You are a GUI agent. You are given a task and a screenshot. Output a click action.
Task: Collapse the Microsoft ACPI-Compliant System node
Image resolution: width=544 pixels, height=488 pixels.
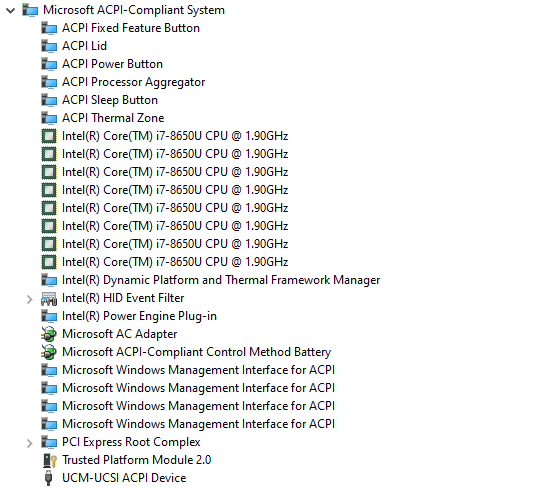(11, 10)
